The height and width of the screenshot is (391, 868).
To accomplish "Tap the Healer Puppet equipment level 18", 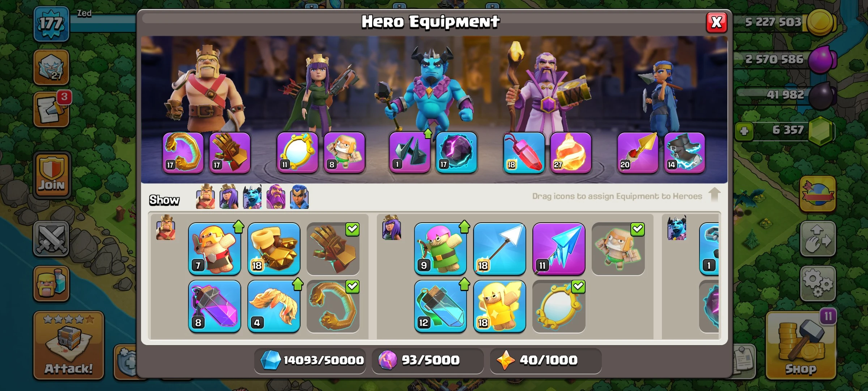I will tap(499, 306).
